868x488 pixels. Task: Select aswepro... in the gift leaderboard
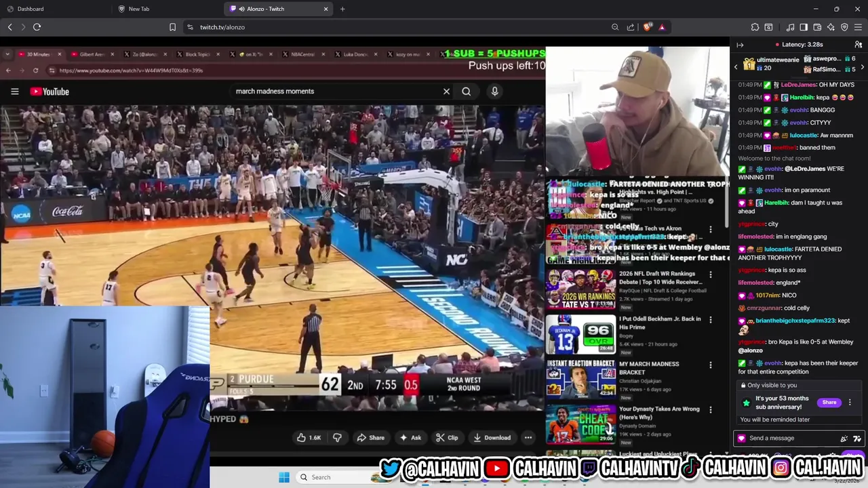[826, 60]
